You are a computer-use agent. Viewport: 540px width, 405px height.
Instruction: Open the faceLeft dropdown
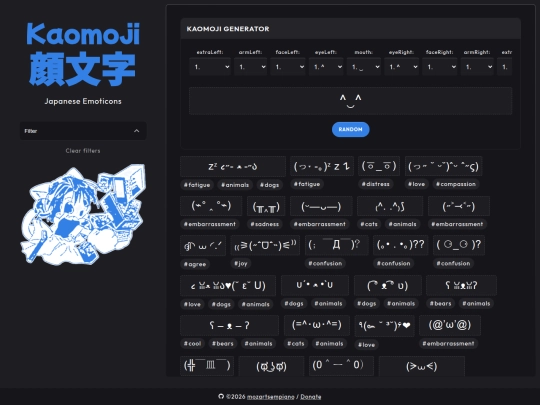[288, 67]
